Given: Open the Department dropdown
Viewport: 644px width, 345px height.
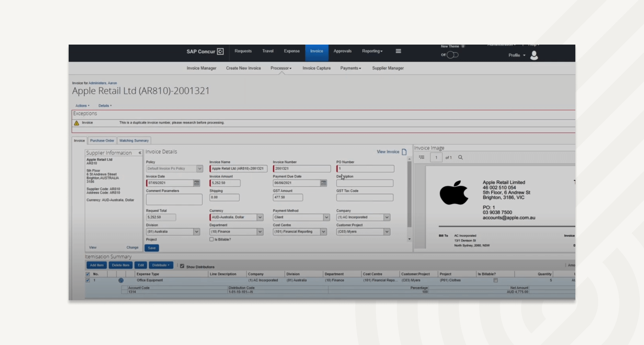Looking at the screenshot, I should click(260, 232).
